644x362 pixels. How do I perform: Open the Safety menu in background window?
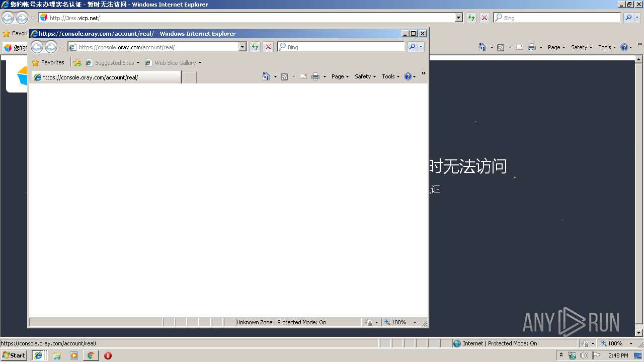click(x=582, y=47)
